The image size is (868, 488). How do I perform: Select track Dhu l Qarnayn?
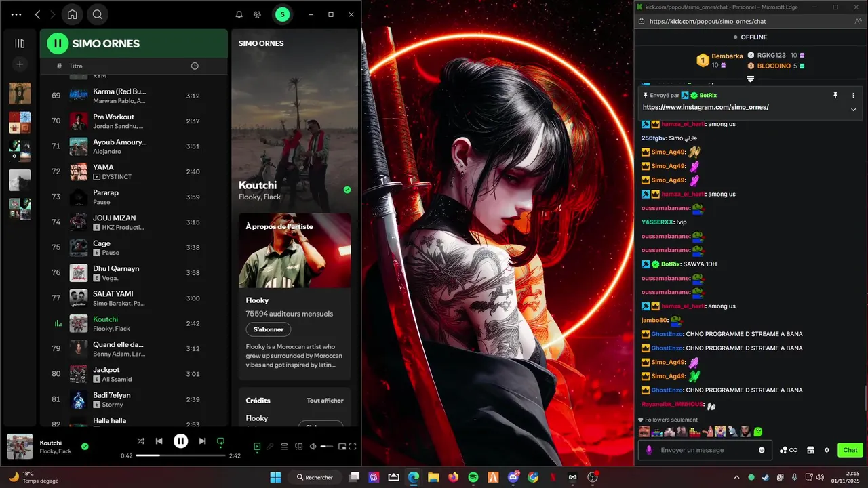pyautogui.click(x=133, y=272)
